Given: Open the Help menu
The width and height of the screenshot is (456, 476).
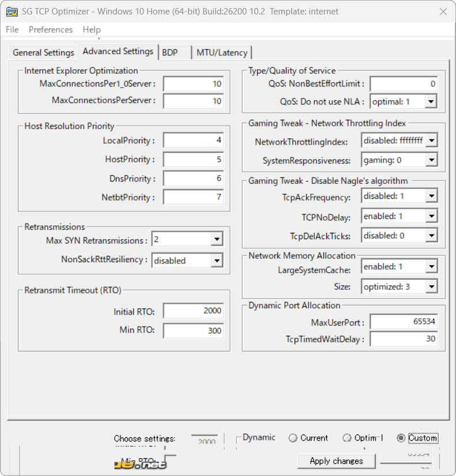Looking at the screenshot, I should [92, 29].
